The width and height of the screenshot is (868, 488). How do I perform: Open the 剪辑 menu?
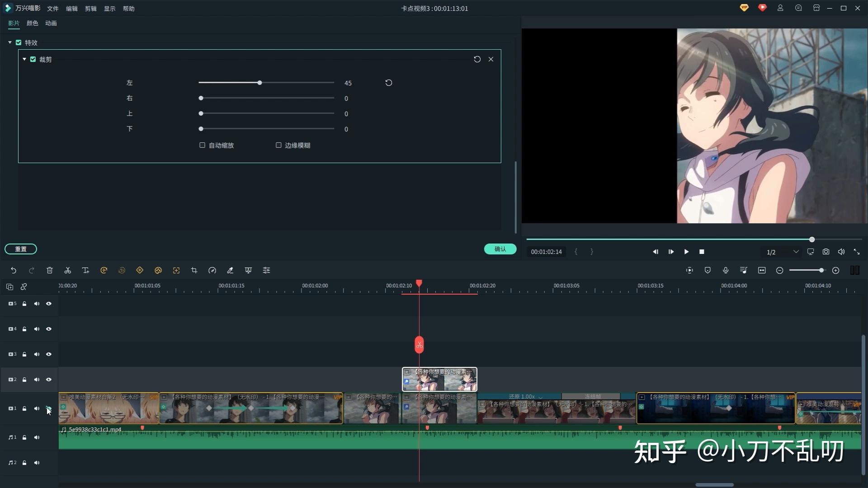click(x=91, y=9)
